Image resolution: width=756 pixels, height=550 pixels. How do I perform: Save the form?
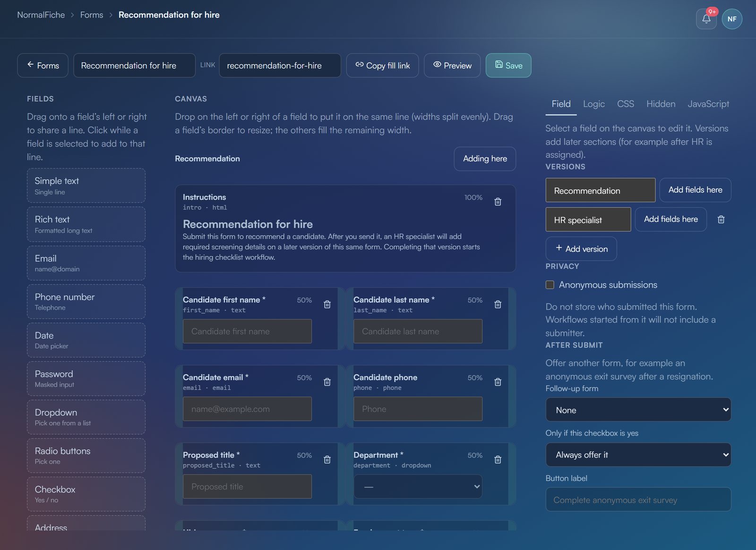tap(508, 65)
